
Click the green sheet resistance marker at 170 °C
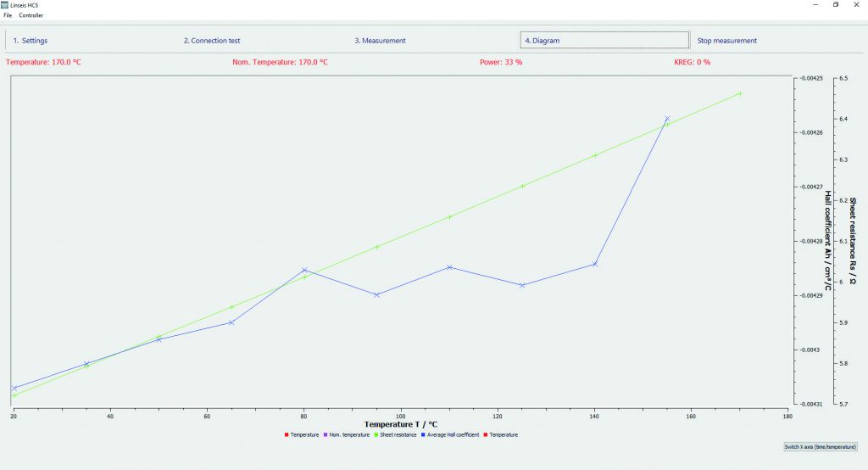click(x=740, y=93)
